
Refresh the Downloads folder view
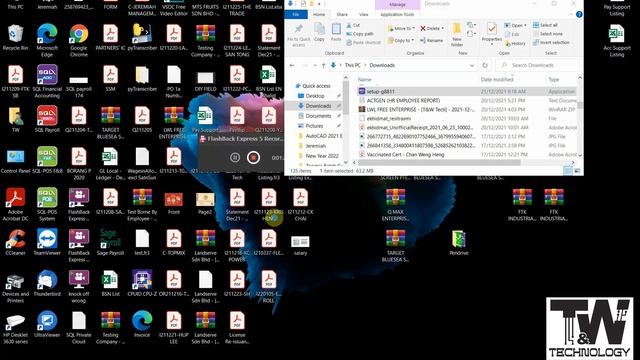pyautogui.click(x=485, y=65)
